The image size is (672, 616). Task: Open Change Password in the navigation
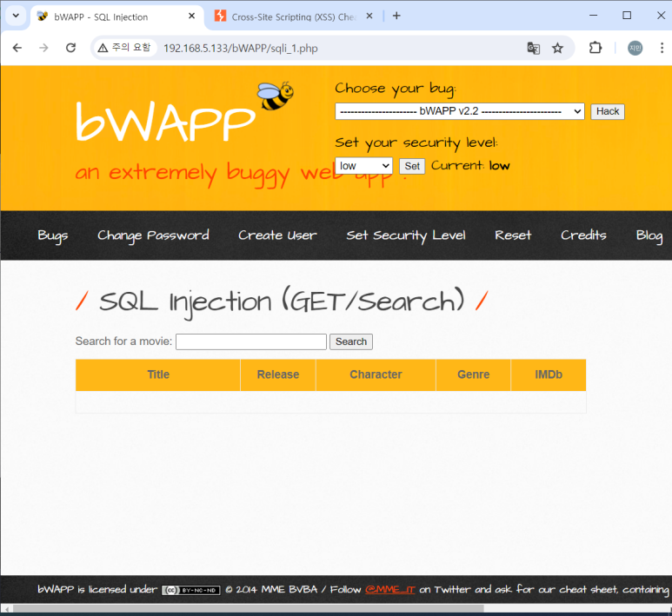[153, 235]
